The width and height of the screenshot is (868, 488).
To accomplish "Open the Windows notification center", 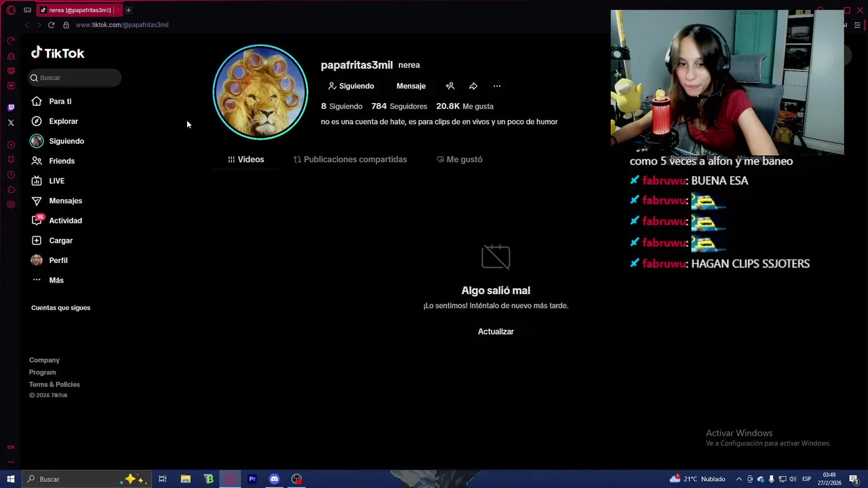I will [854, 479].
